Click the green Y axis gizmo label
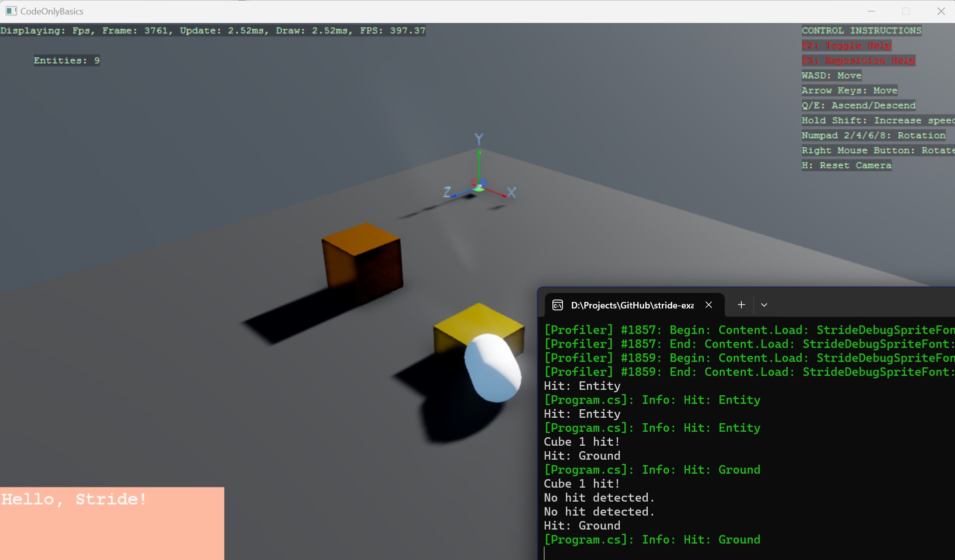Image resolution: width=955 pixels, height=560 pixels. point(479,139)
